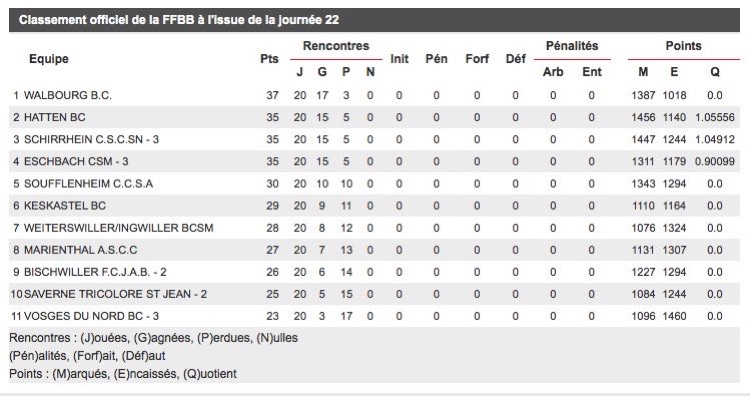Click the Points group header
Screen dimensions: 750x396
pyautogui.click(x=684, y=46)
